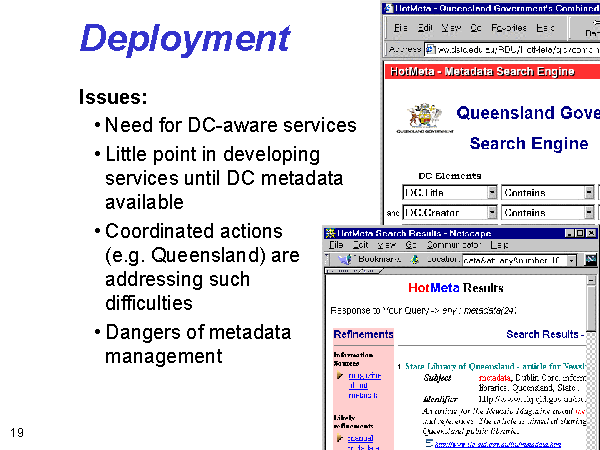Open the DC.Title element dropdown
The width and height of the screenshot is (600, 450).
pos(492,192)
